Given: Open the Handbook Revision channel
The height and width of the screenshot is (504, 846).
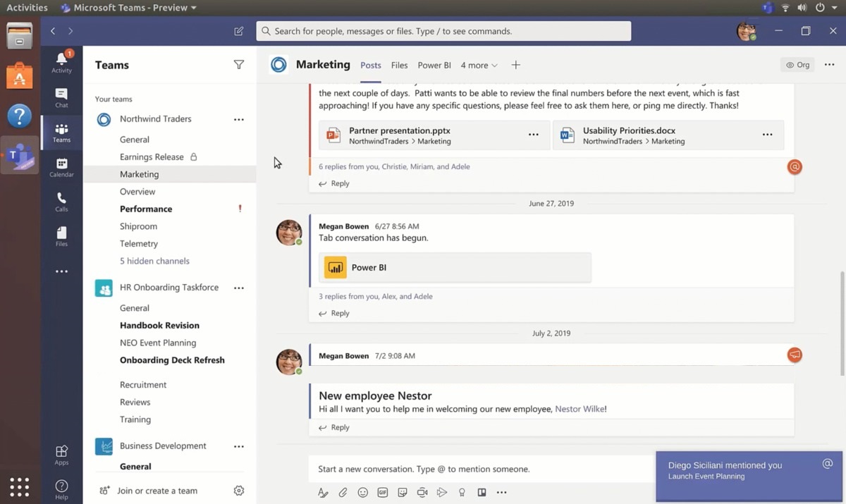Looking at the screenshot, I should click(159, 326).
